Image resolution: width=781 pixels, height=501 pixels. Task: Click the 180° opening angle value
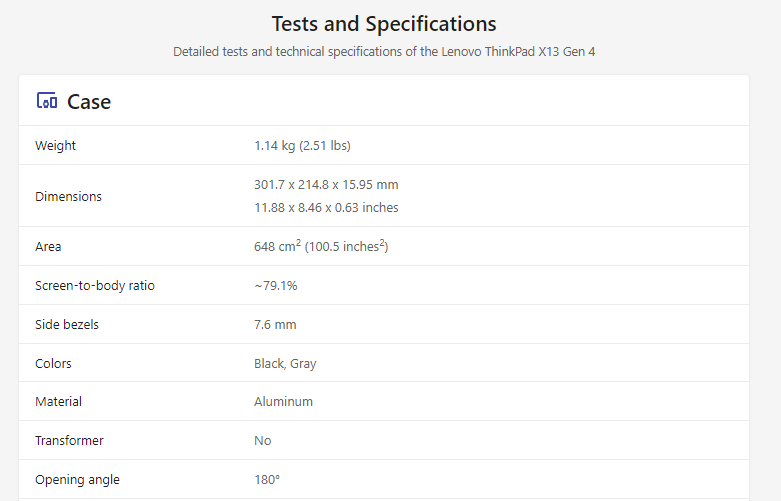point(267,480)
